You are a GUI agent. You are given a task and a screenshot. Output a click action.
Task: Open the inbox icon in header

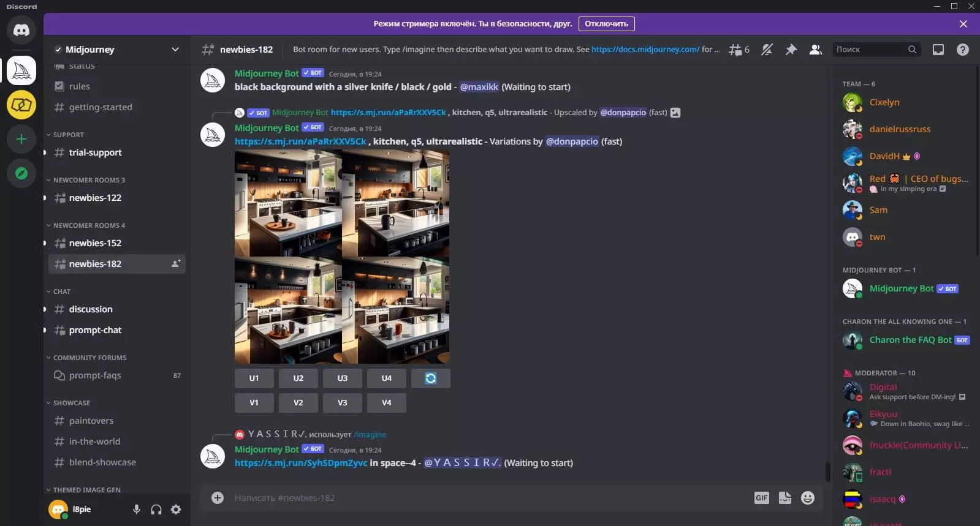point(938,50)
